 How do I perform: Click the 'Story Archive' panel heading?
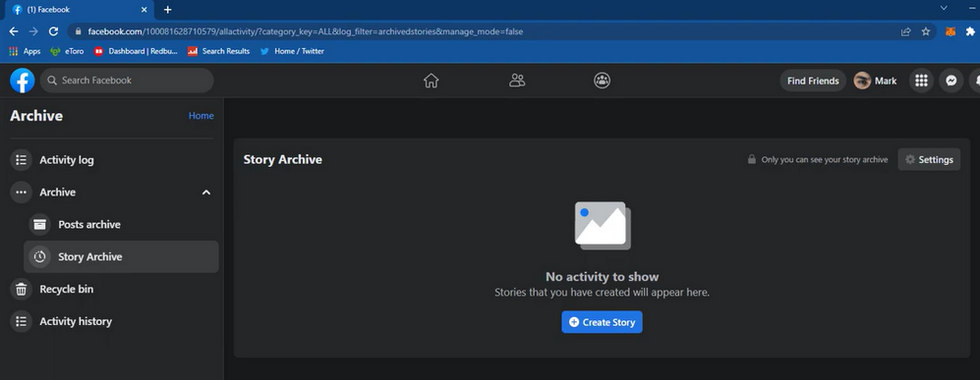(283, 159)
